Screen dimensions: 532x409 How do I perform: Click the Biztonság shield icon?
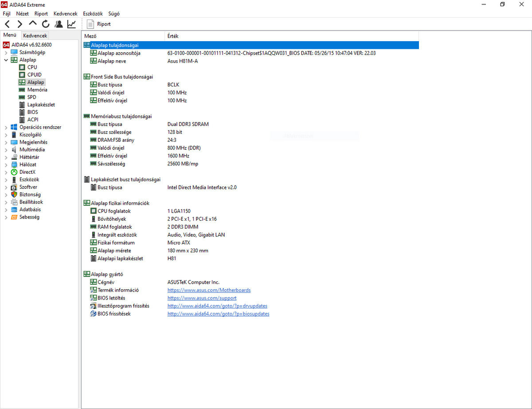pyautogui.click(x=14, y=195)
